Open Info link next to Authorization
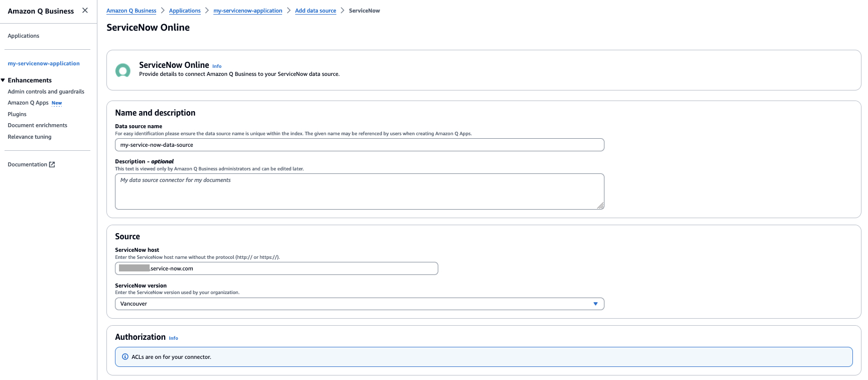The image size is (868, 380). [174, 338]
